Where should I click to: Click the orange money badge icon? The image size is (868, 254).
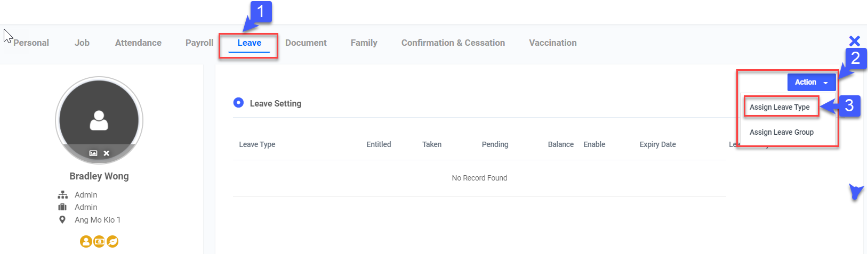(x=99, y=242)
